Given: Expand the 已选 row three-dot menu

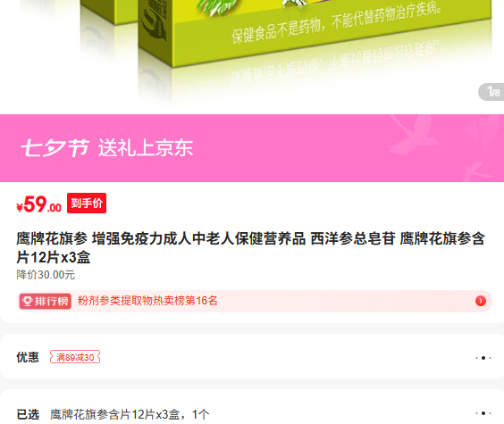Looking at the screenshot, I should point(483,413).
